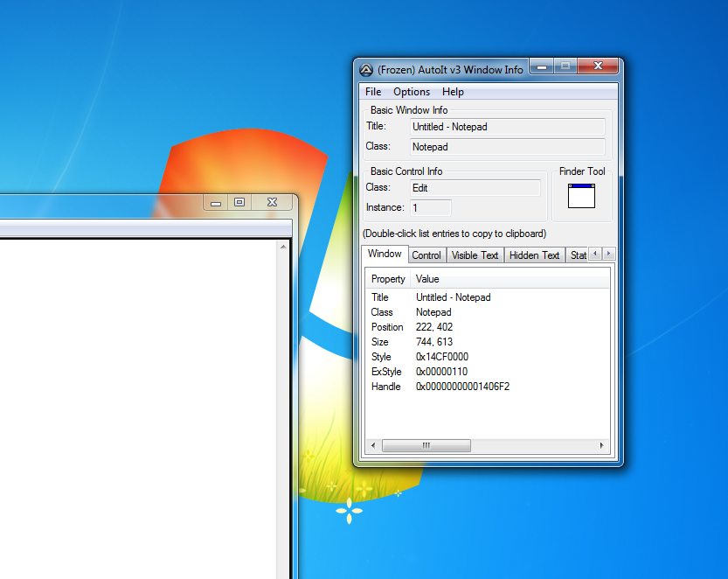728x579 pixels.
Task: Click the Basic Control Info Class field
Action: 475,188
